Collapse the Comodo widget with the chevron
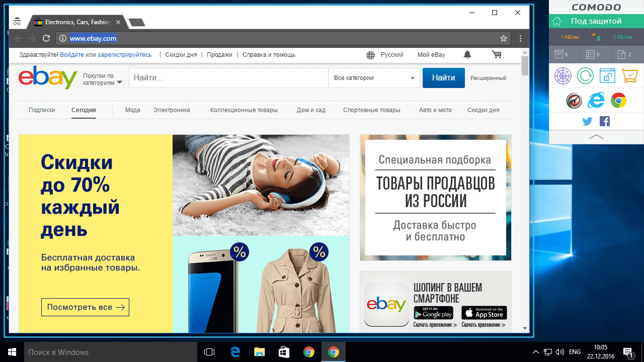The image size is (644, 362). [596, 136]
